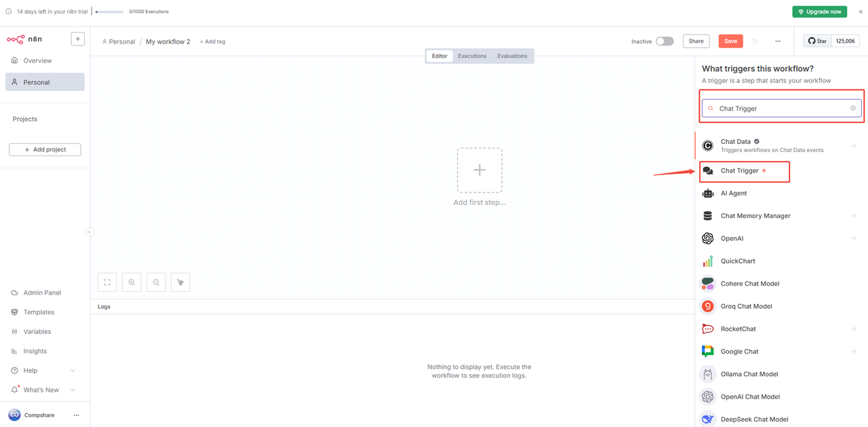
Task: Click the tidy up workflow icon
Action: coord(180,282)
